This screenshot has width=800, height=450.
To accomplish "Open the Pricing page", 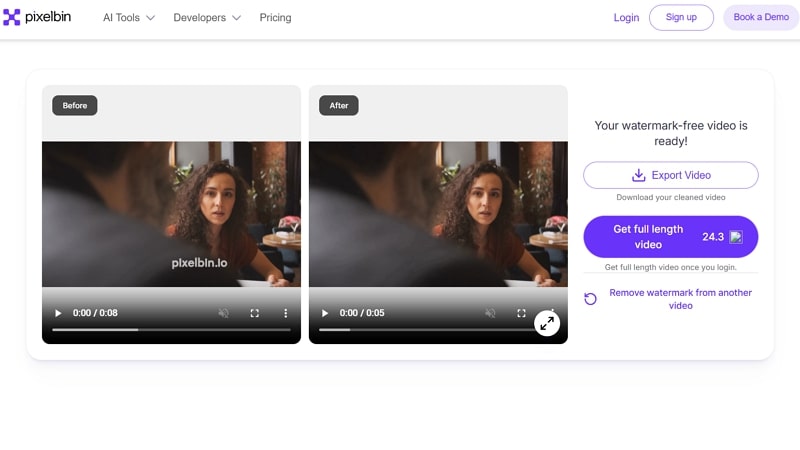I will (275, 18).
